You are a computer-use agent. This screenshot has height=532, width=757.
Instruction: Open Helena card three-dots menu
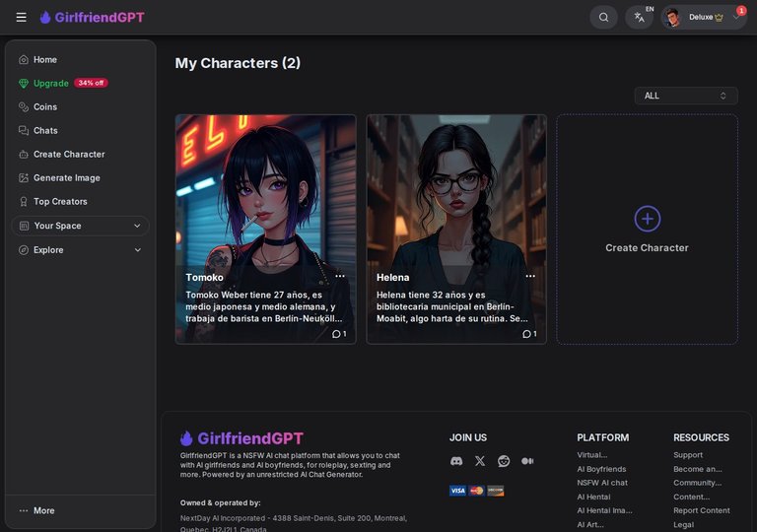click(530, 276)
